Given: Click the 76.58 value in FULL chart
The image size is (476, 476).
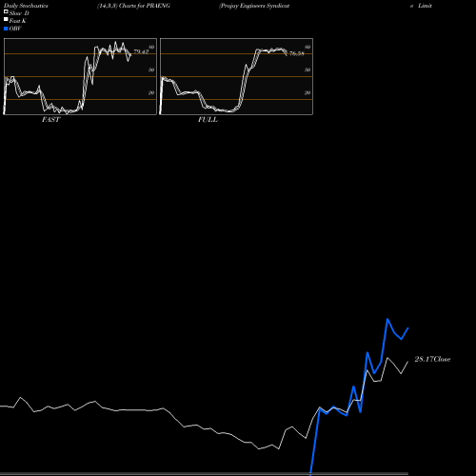Looking at the screenshot, I should coord(297,53).
